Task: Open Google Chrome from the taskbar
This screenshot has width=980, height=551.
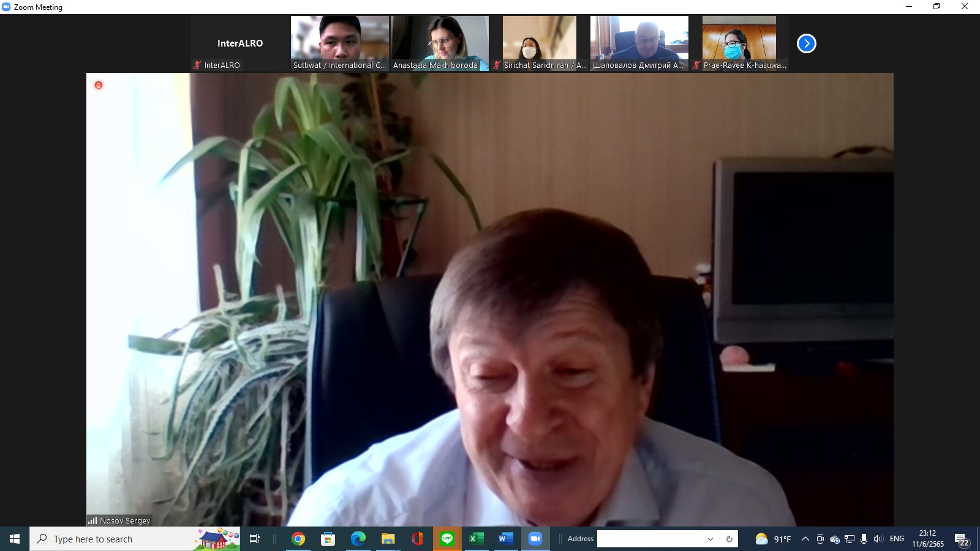Action: [298, 539]
